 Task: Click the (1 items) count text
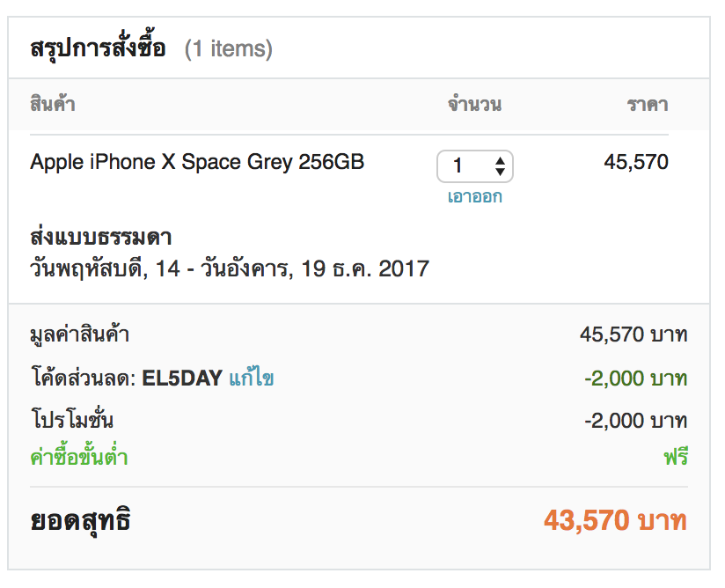[x=229, y=49]
